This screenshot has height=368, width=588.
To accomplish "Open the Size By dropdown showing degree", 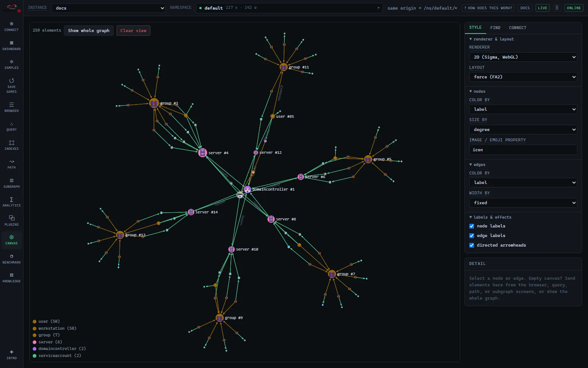I will 523,130.
